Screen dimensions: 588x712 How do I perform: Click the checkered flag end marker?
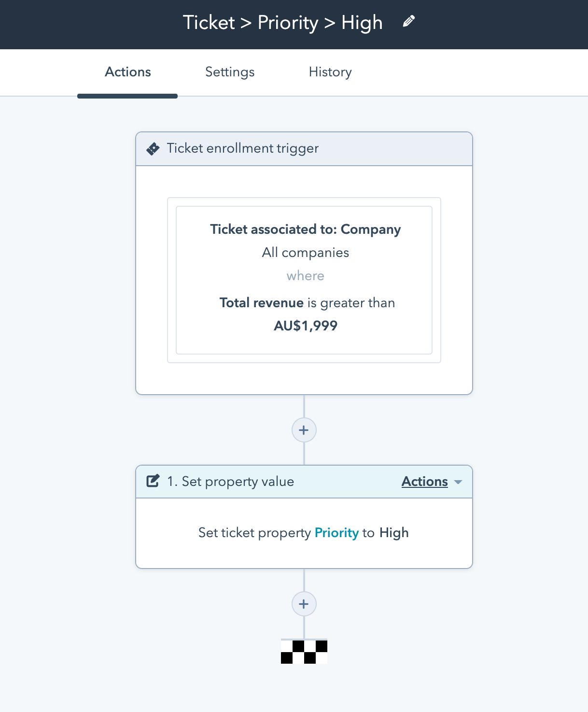pos(304,652)
